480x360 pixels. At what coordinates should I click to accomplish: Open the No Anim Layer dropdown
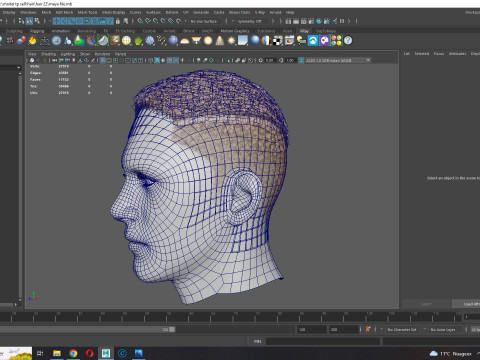click(444, 329)
